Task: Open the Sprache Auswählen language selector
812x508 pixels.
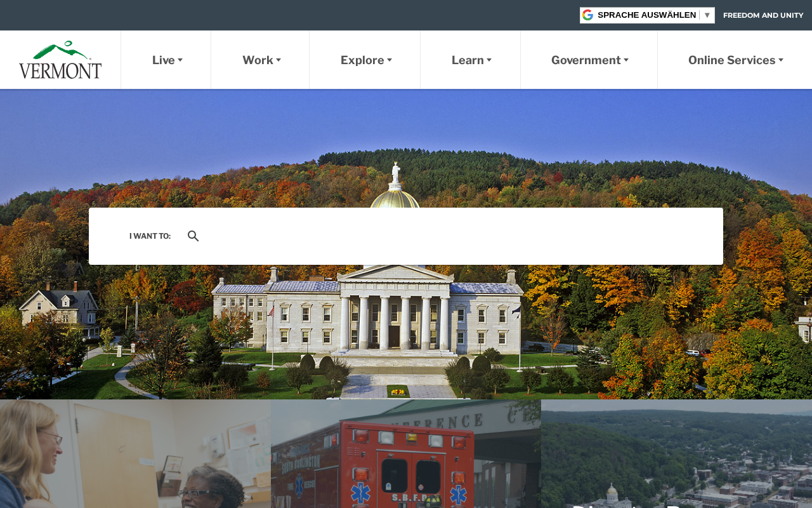Action: tap(647, 15)
